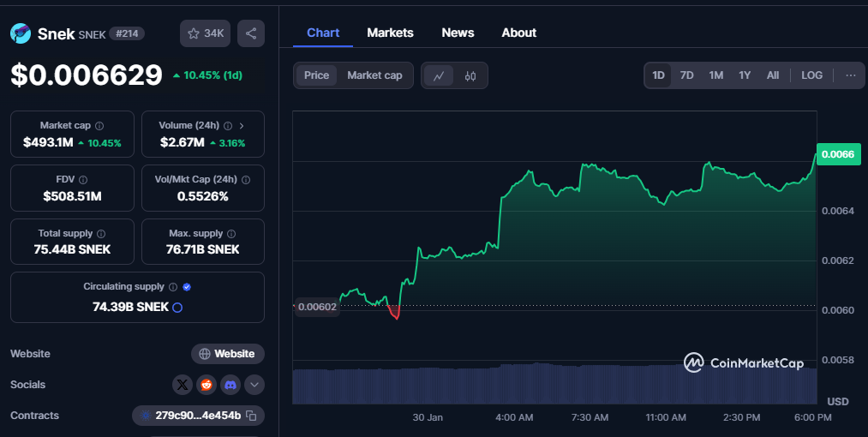Click the red dip in the price line

[x=394, y=313]
